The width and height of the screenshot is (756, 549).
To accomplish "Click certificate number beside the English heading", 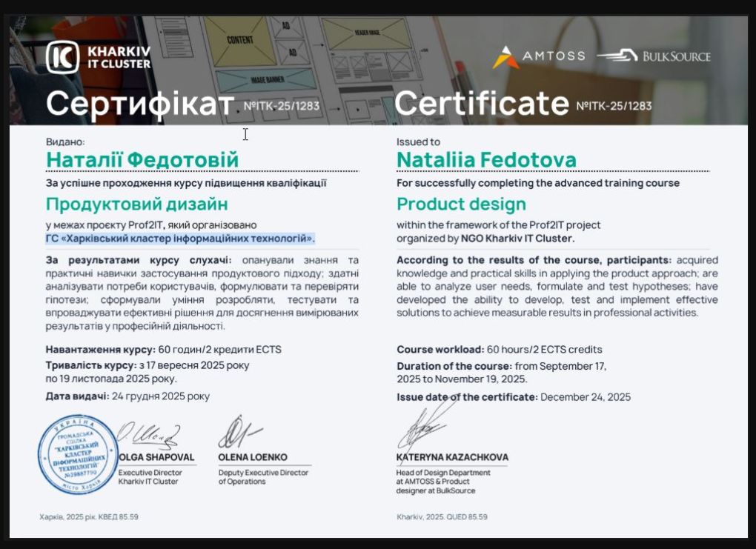I will tap(614, 106).
